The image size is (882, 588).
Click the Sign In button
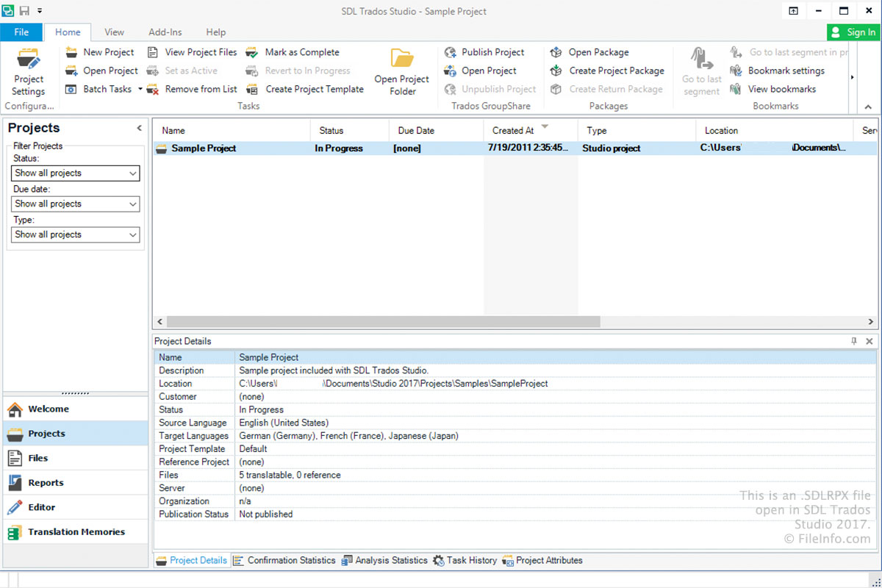[853, 32]
